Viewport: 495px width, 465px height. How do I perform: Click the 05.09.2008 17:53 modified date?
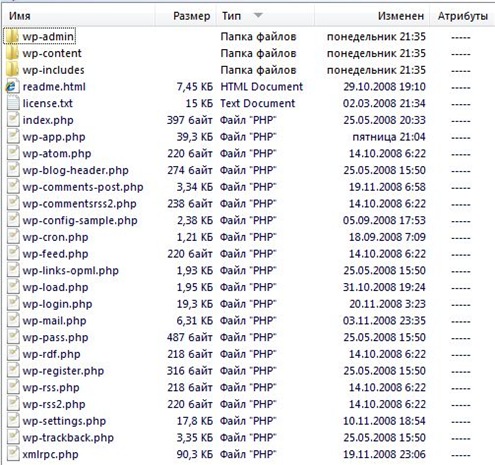[384, 220]
